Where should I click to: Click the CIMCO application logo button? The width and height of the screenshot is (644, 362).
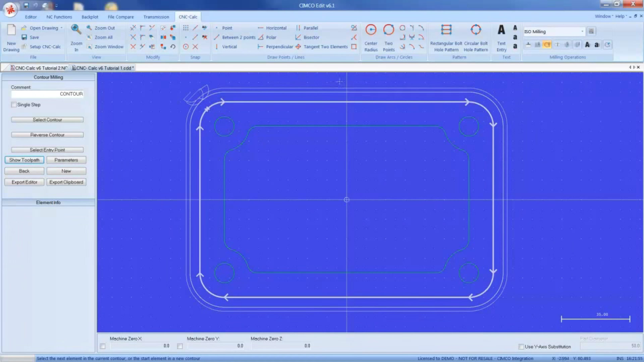[x=10, y=10]
